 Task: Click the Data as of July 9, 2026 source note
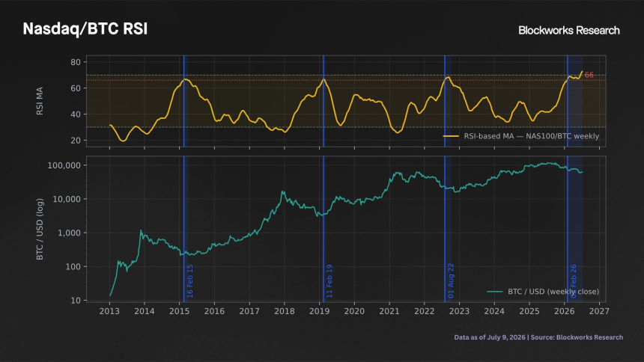coord(538,337)
